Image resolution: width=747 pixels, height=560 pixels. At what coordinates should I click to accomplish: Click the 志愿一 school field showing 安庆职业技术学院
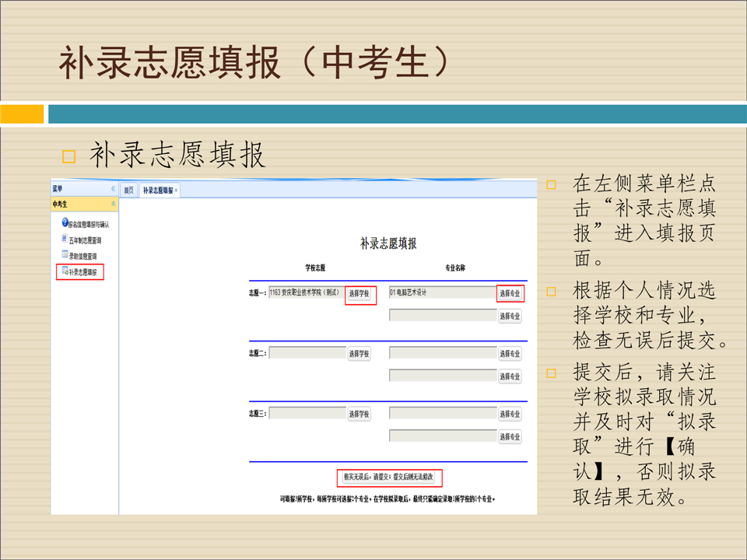click(307, 293)
